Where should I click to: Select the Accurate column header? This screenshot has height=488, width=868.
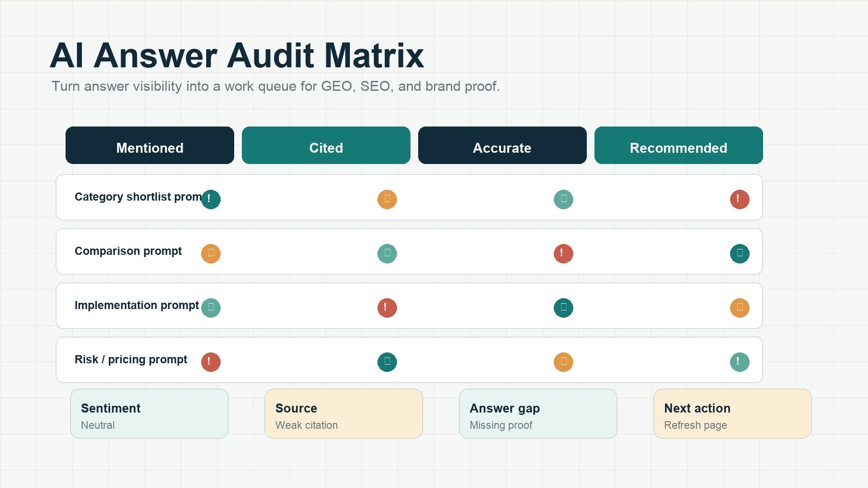(x=502, y=145)
